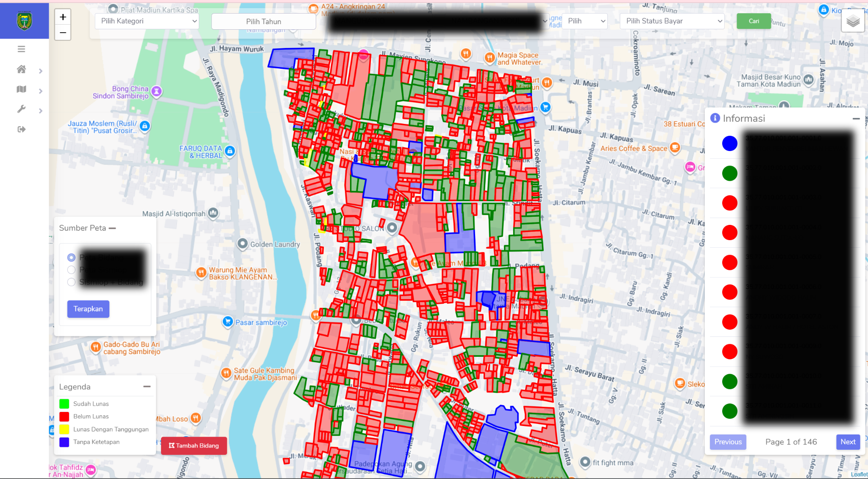The height and width of the screenshot is (479, 868).
Task: Select the Jauza Moslem shop marker
Action: pyautogui.click(x=145, y=126)
